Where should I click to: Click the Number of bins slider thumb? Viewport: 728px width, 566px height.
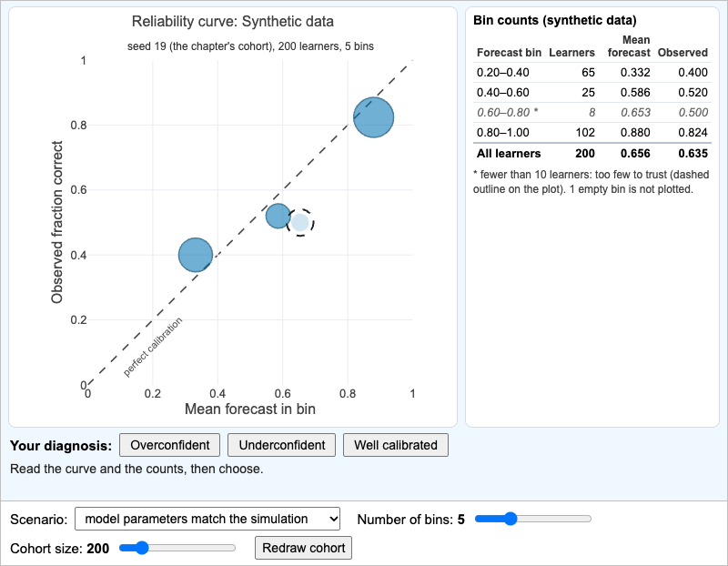coord(511,519)
